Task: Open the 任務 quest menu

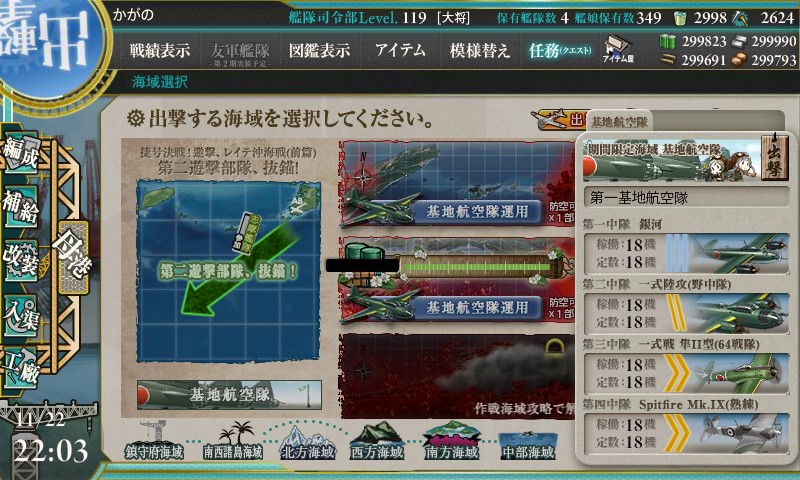Action: 560,50
